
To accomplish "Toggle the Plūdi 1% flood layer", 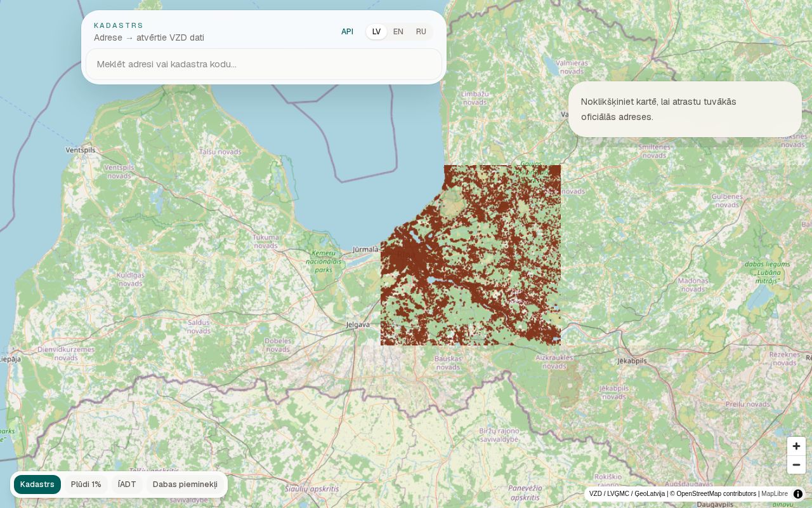I will pos(86,485).
